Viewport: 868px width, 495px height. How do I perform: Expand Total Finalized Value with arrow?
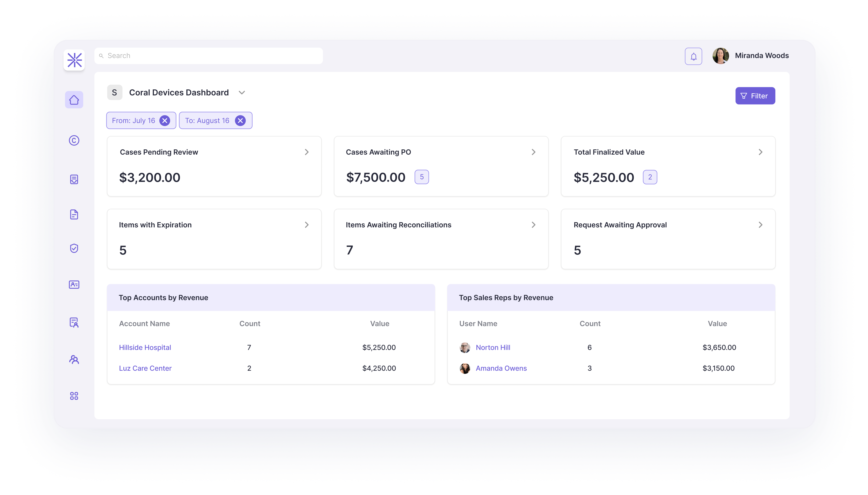click(760, 152)
